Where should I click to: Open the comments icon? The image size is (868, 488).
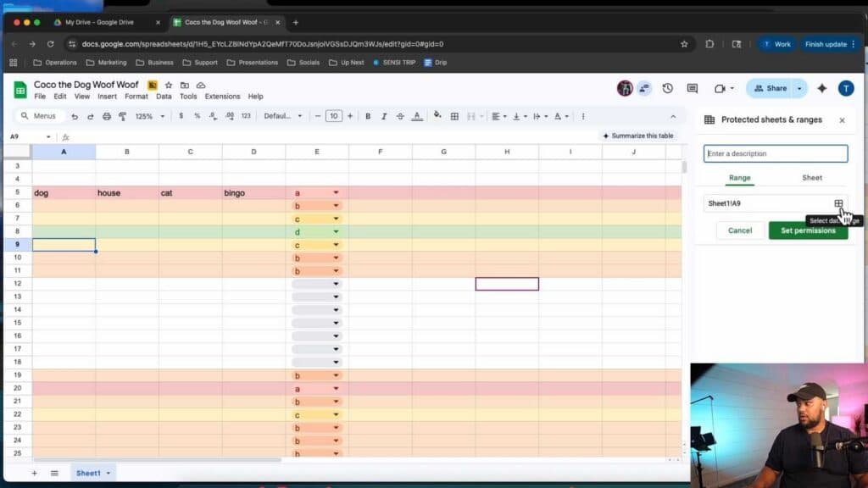[692, 88]
